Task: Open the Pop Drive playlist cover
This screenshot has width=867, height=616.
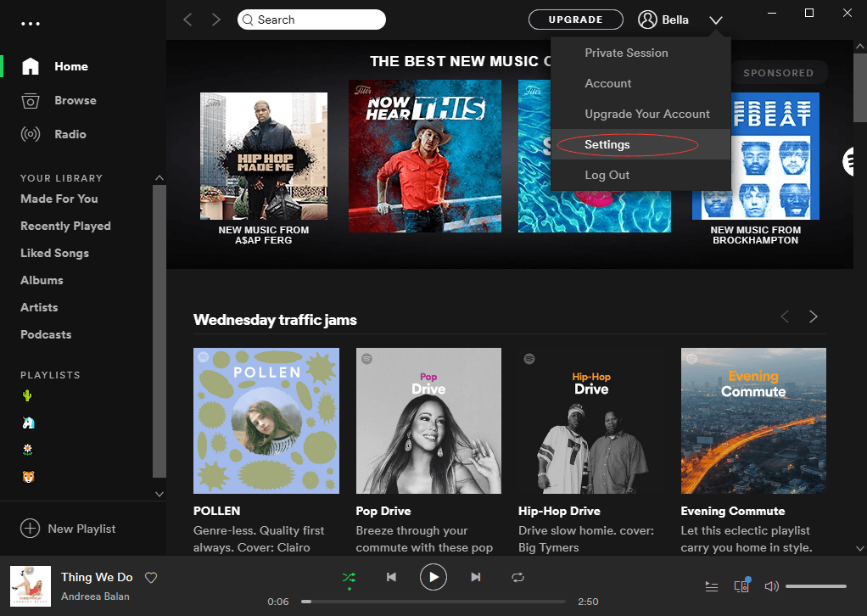Action: tap(428, 420)
